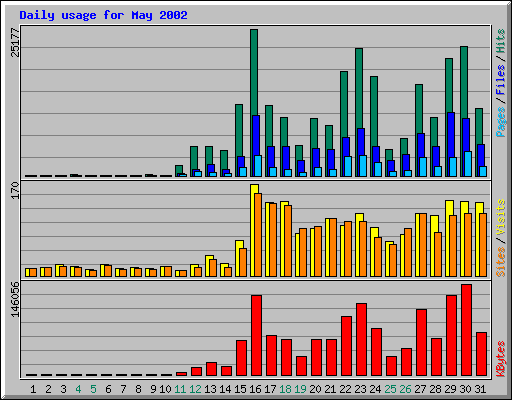
Task: Select day 29 on the x-axis
Action: [450, 389]
